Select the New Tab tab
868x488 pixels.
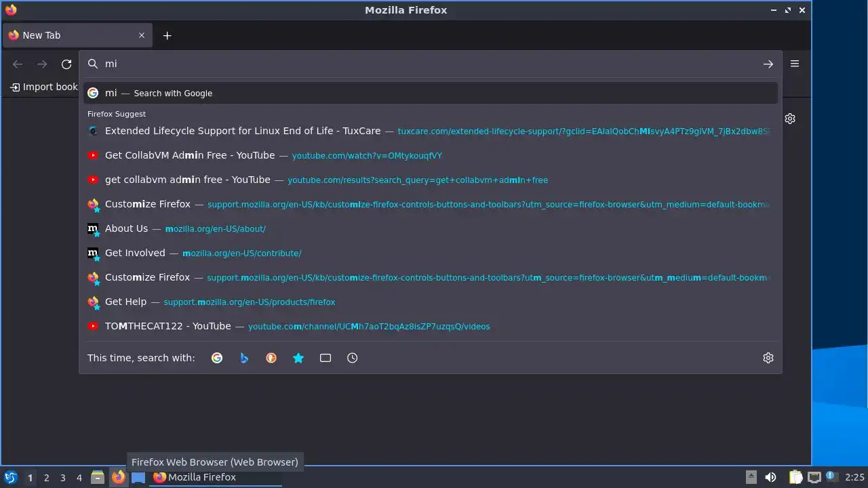click(x=77, y=35)
